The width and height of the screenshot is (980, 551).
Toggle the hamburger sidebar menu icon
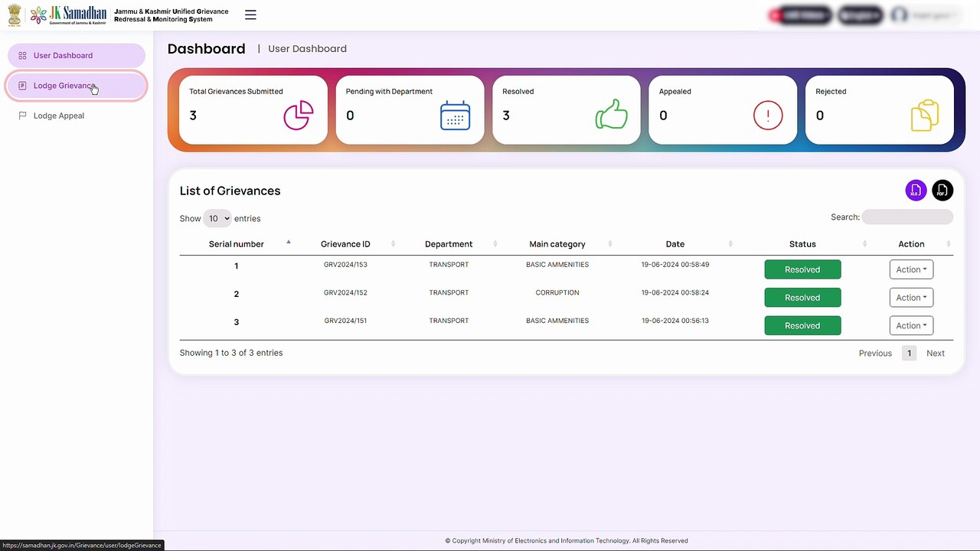[x=250, y=15]
